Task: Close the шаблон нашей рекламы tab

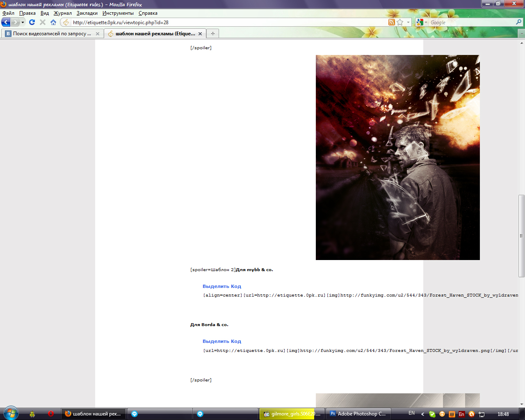Action: pyautogui.click(x=200, y=34)
